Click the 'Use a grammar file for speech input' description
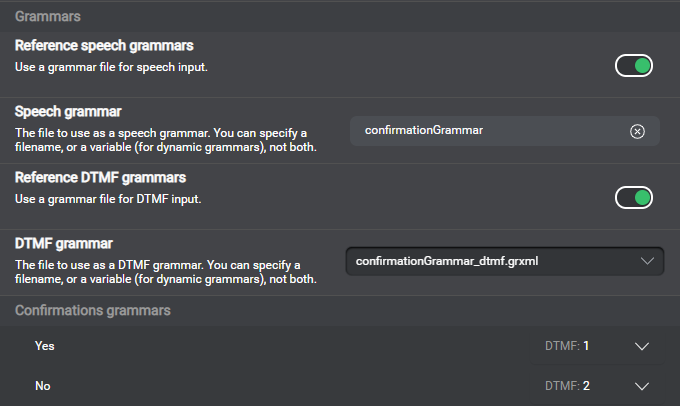 click(110, 67)
